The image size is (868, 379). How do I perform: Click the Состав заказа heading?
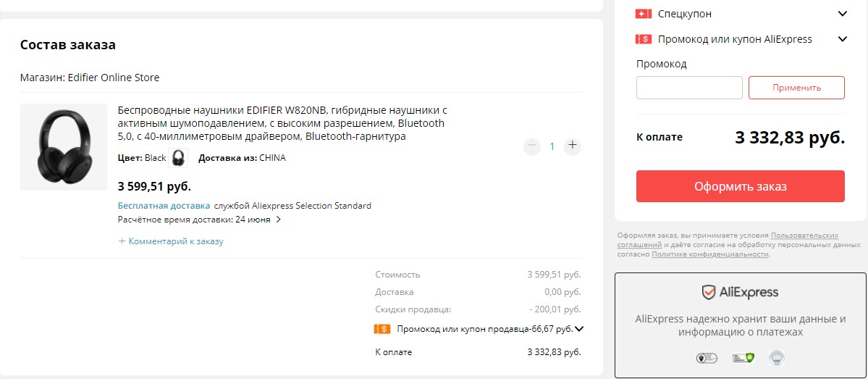coord(68,45)
